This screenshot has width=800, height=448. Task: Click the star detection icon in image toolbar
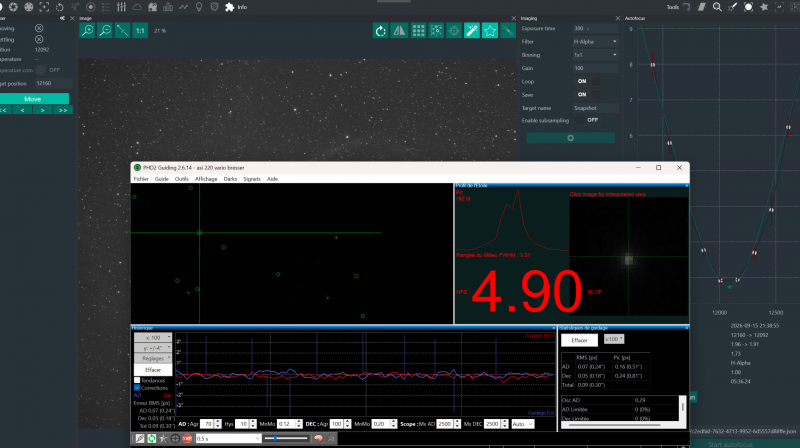436,31
